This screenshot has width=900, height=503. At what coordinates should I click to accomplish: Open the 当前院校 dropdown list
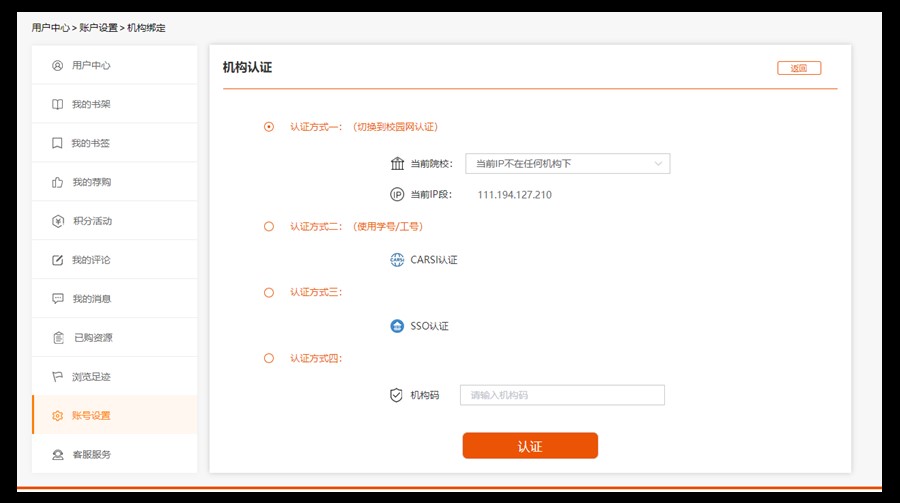tap(567, 163)
